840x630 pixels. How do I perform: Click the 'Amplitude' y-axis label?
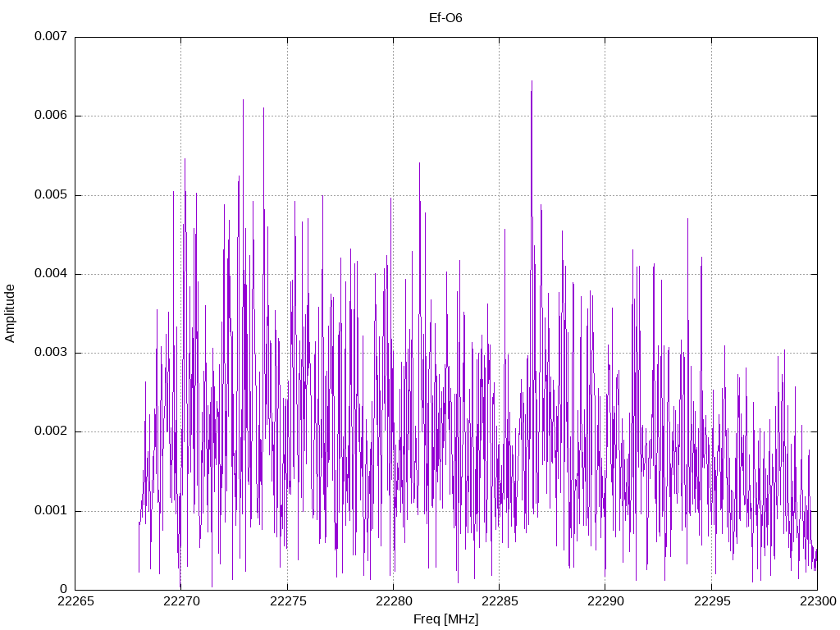10,313
